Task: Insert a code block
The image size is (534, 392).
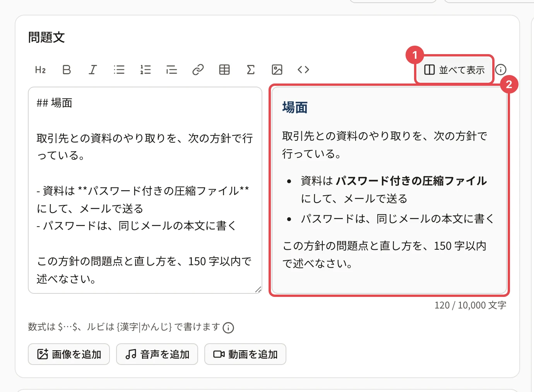Action: (x=303, y=70)
